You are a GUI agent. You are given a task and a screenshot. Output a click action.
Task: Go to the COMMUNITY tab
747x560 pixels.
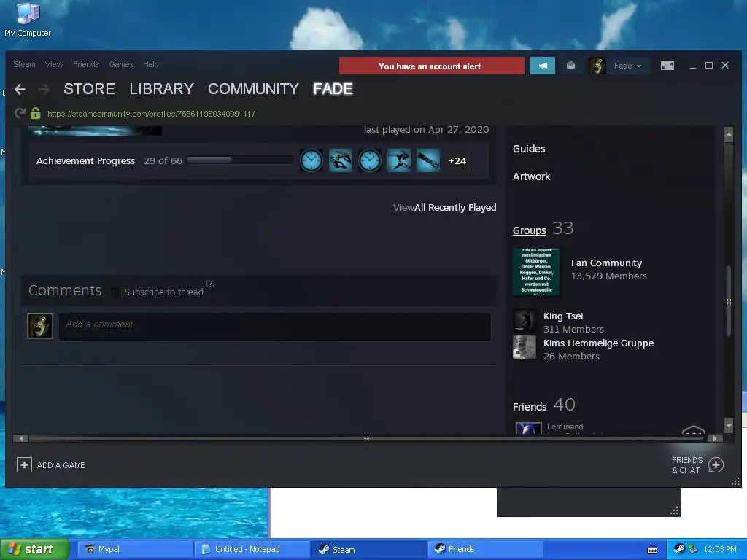click(x=253, y=88)
